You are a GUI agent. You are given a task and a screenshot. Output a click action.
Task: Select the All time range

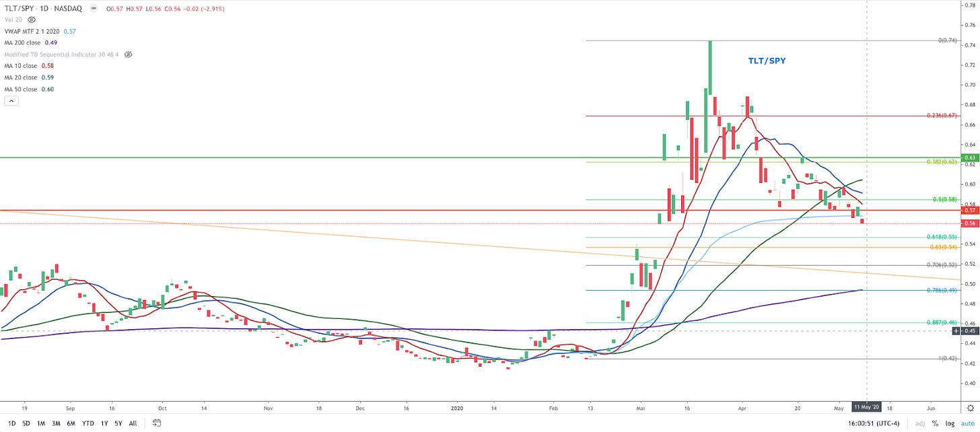[133, 423]
